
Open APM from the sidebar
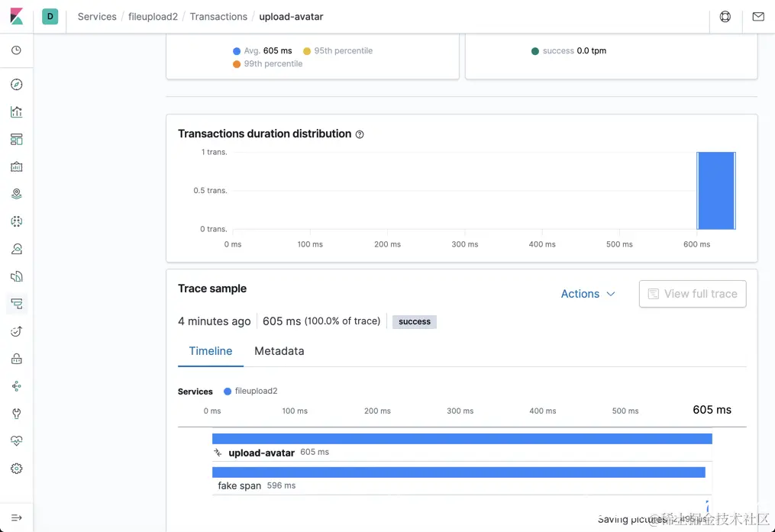[x=16, y=304]
